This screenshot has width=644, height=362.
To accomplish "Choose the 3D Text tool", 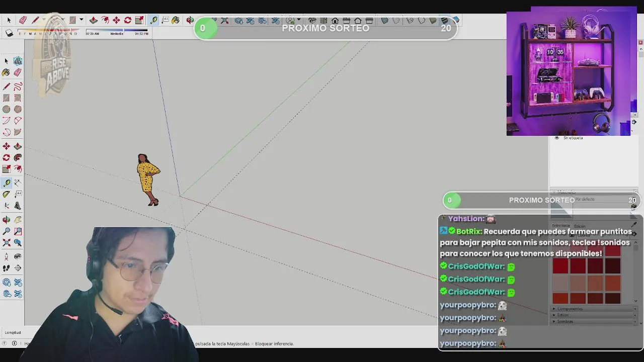I will click(x=18, y=206).
